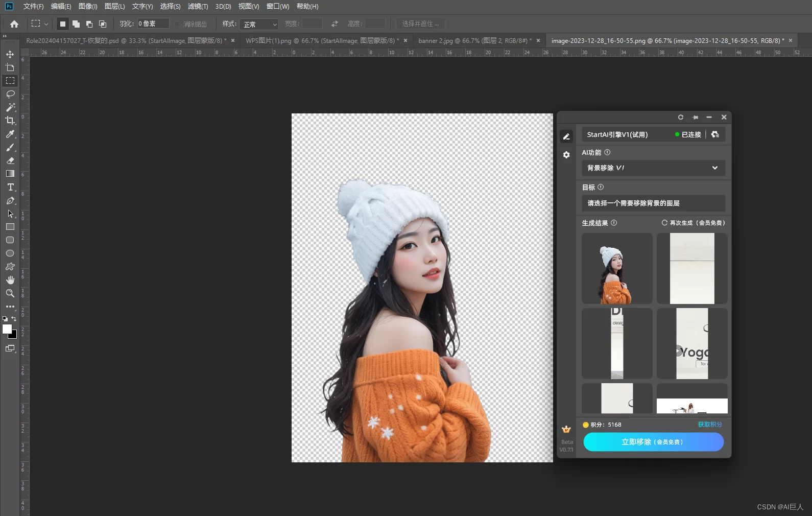Select the Move tool
812x516 pixels.
point(10,54)
